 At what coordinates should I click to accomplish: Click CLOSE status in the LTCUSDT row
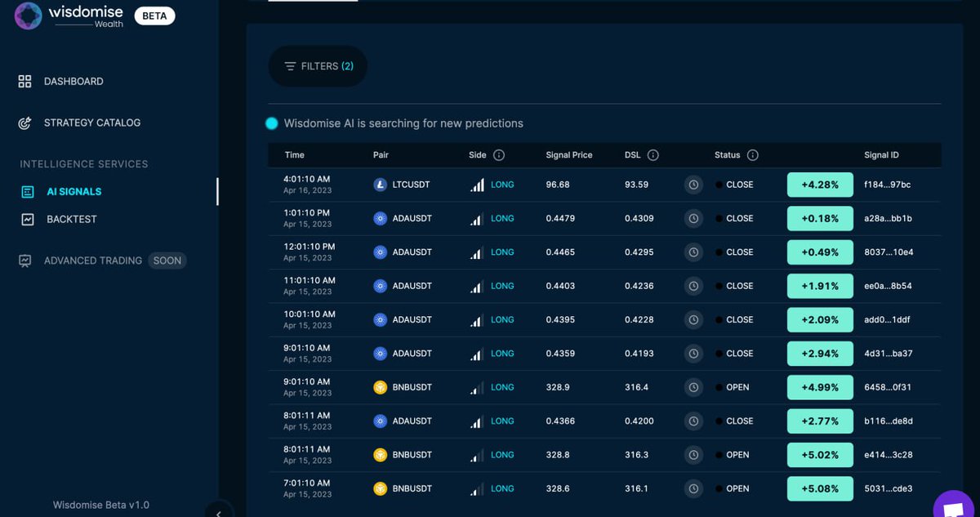[739, 185]
